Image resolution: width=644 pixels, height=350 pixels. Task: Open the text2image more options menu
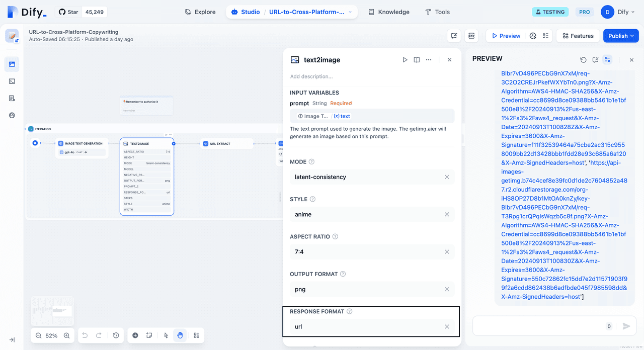(x=429, y=60)
